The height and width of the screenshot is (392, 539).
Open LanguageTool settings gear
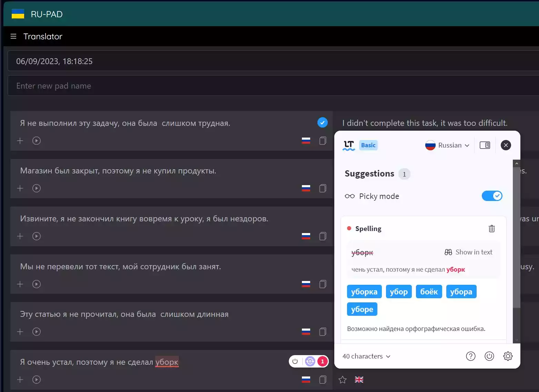508,356
